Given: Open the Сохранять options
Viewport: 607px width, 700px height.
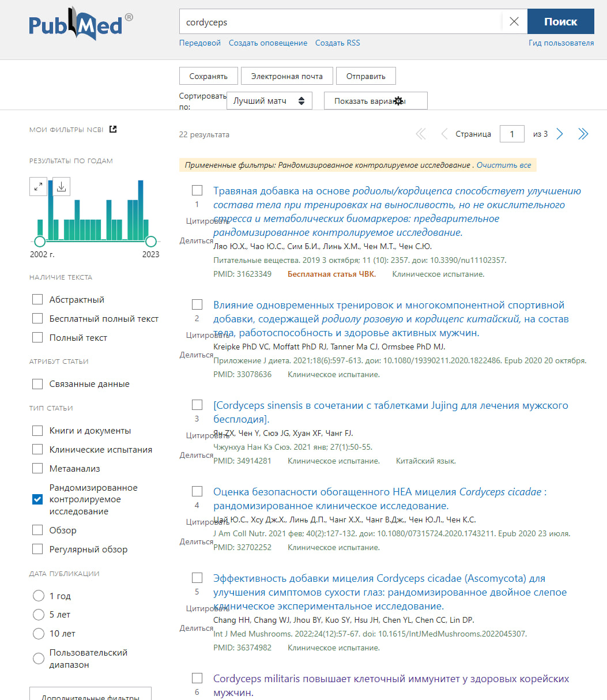Looking at the screenshot, I should (x=208, y=76).
